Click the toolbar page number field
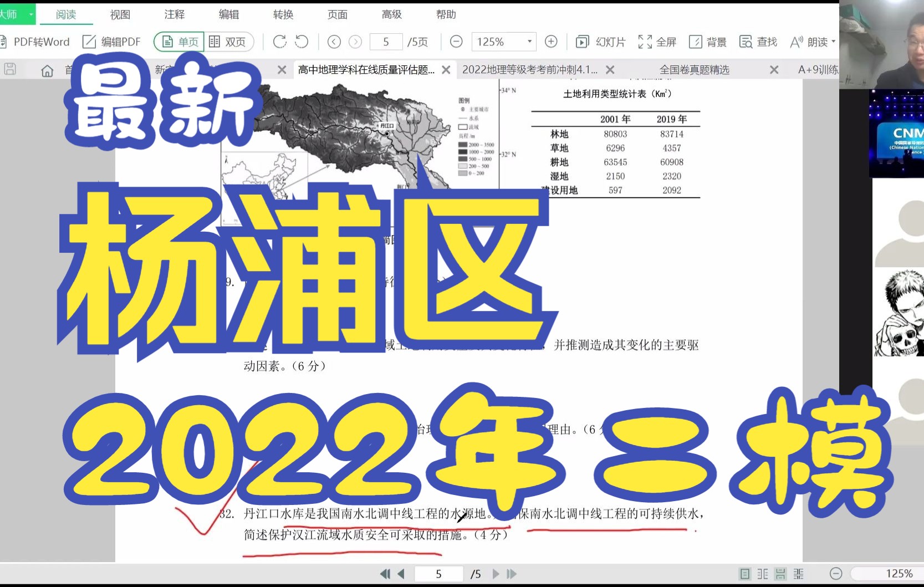924x587 pixels. 386,42
